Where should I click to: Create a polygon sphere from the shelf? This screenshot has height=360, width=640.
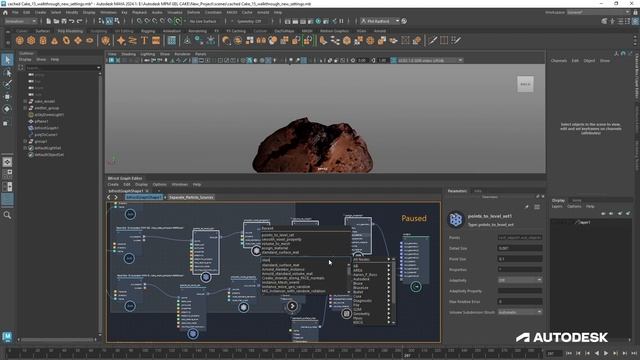(20, 40)
